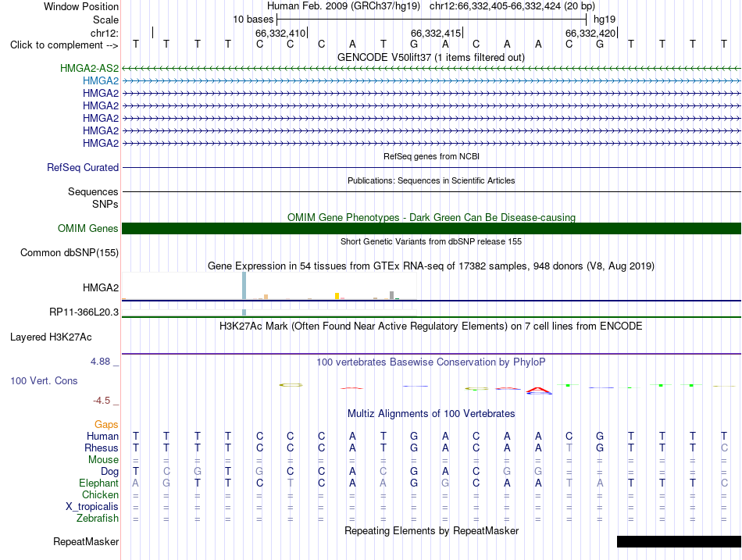The width and height of the screenshot is (742, 560).
Task: Click the 66,332,420 coordinate marker
Action: tap(590, 33)
